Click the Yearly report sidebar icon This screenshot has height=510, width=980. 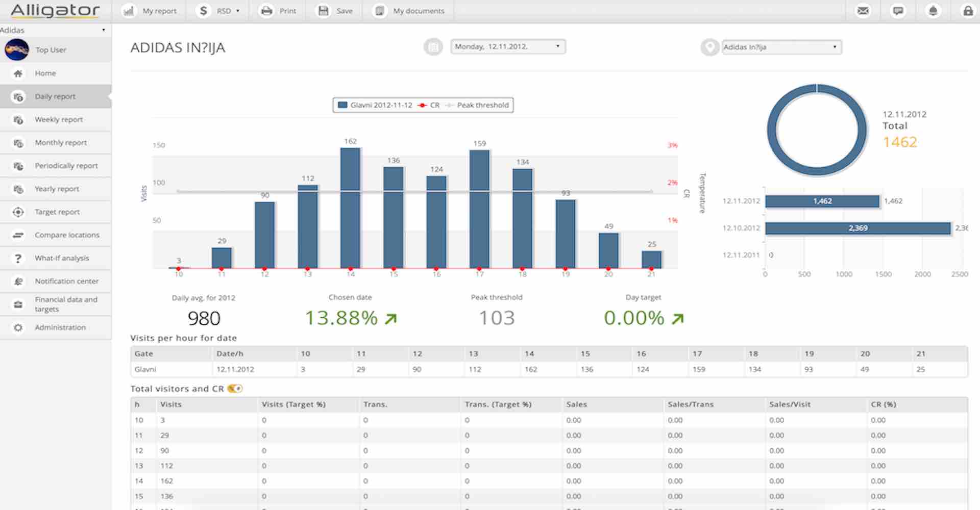click(18, 189)
